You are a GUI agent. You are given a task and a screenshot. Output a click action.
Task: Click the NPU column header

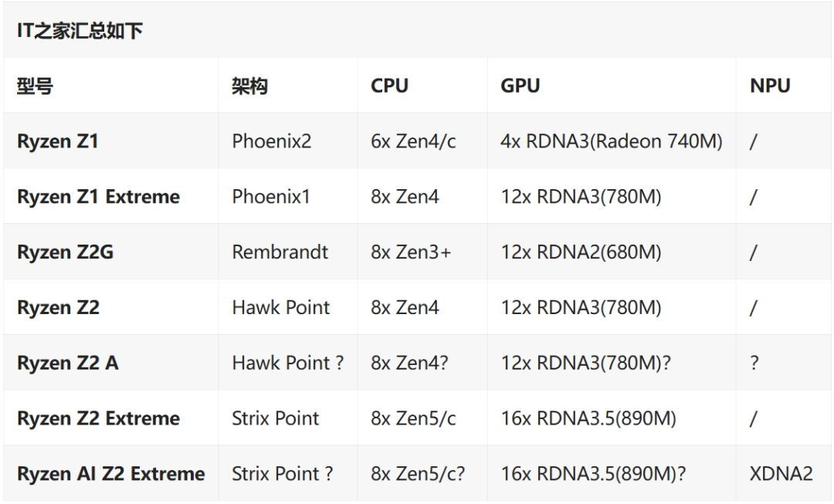[x=770, y=86]
